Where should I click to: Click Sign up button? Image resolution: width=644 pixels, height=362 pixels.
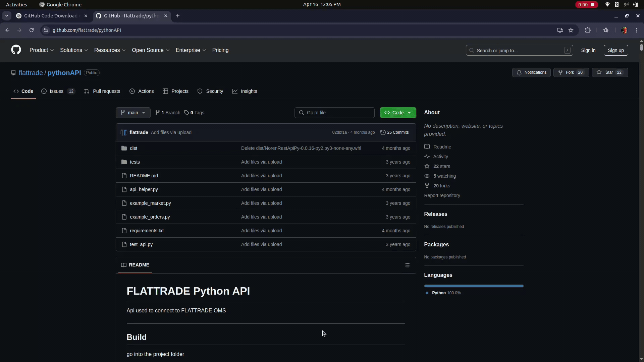tap(616, 50)
